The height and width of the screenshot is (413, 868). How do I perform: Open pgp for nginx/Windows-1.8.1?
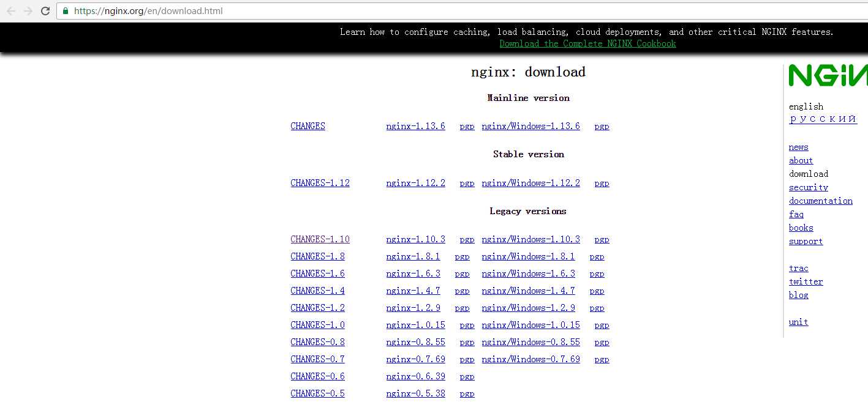pyautogui.click(x=597, y=257)
